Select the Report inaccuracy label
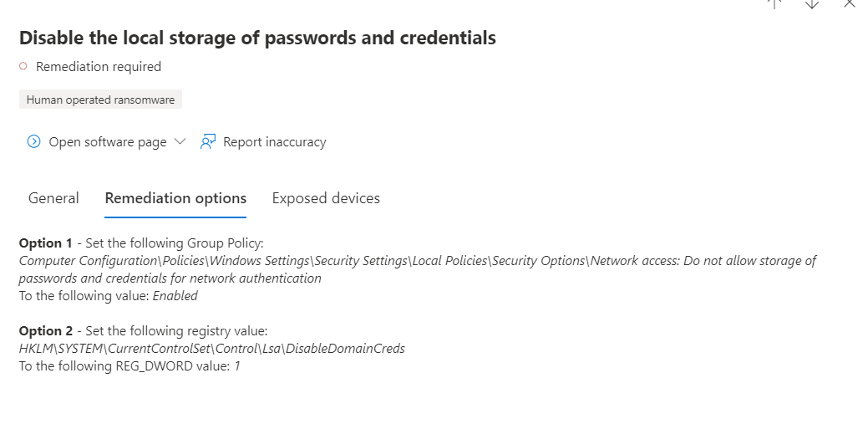 [x=275, y=142]
